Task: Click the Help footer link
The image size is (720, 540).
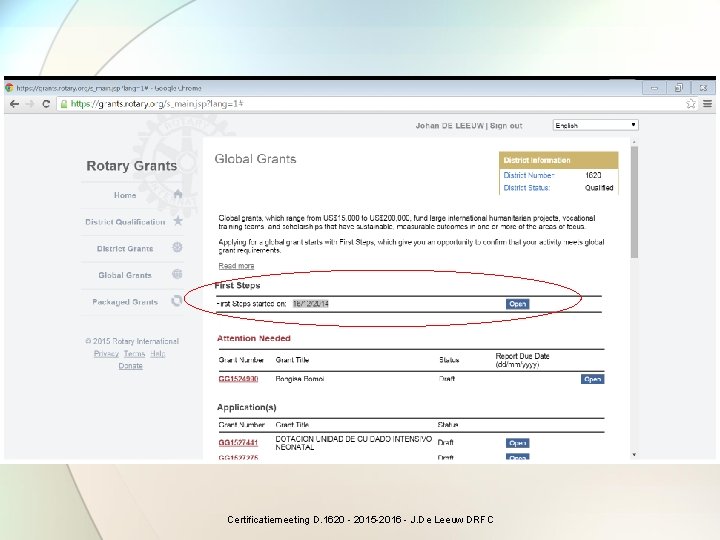Action: point(158,354)
